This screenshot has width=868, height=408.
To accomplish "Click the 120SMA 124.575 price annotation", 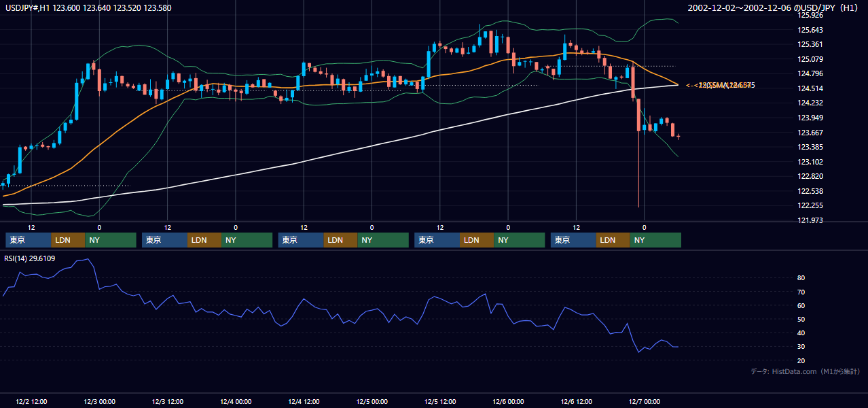I will click(721, 85).
